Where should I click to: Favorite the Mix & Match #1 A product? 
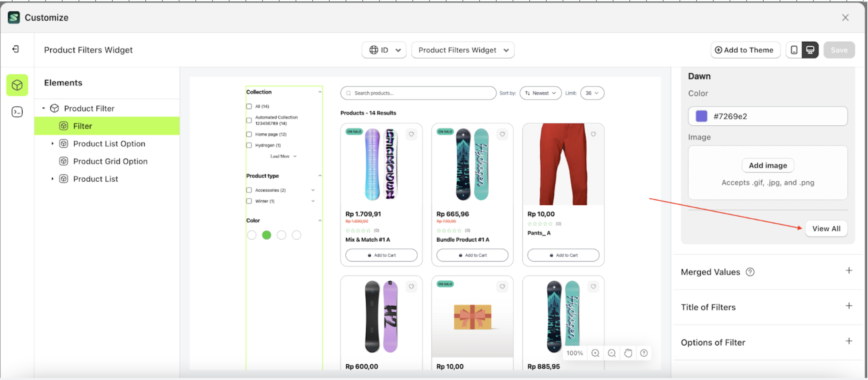coord(411,134)
